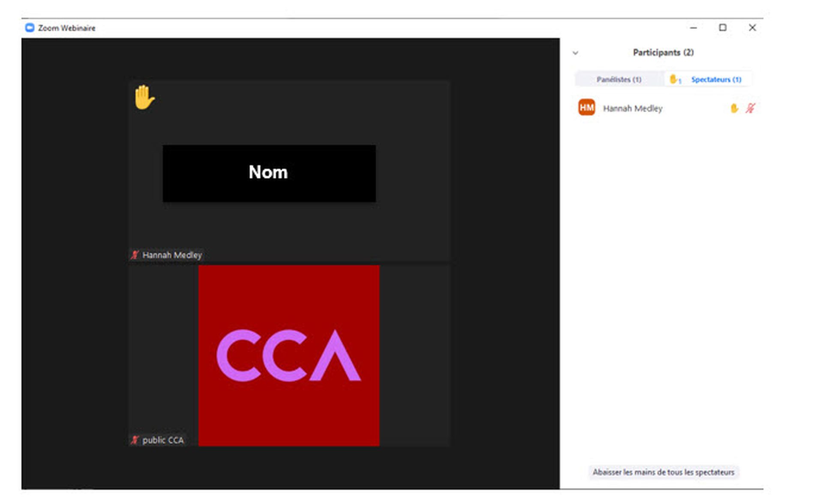The width and height of the screenshot is (823, 504).
Task: Maximize the Zoom Webinaire window
Action: 723,28
